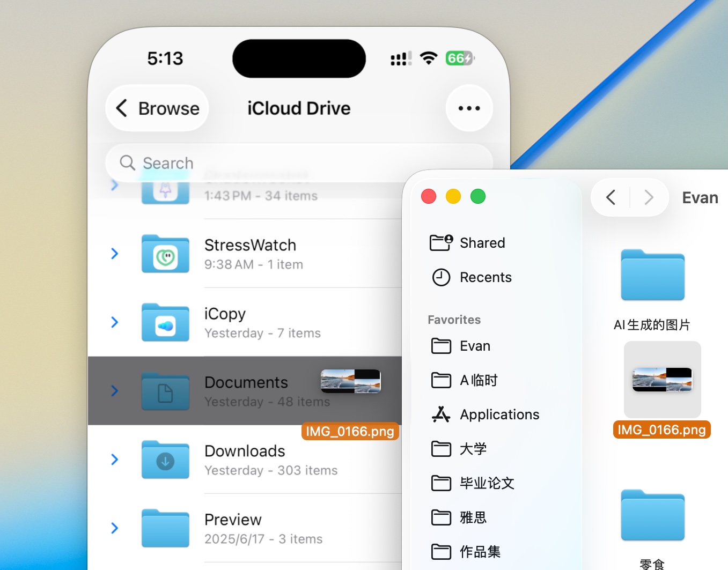Open Evan in the Favorites list

[475, 346]
